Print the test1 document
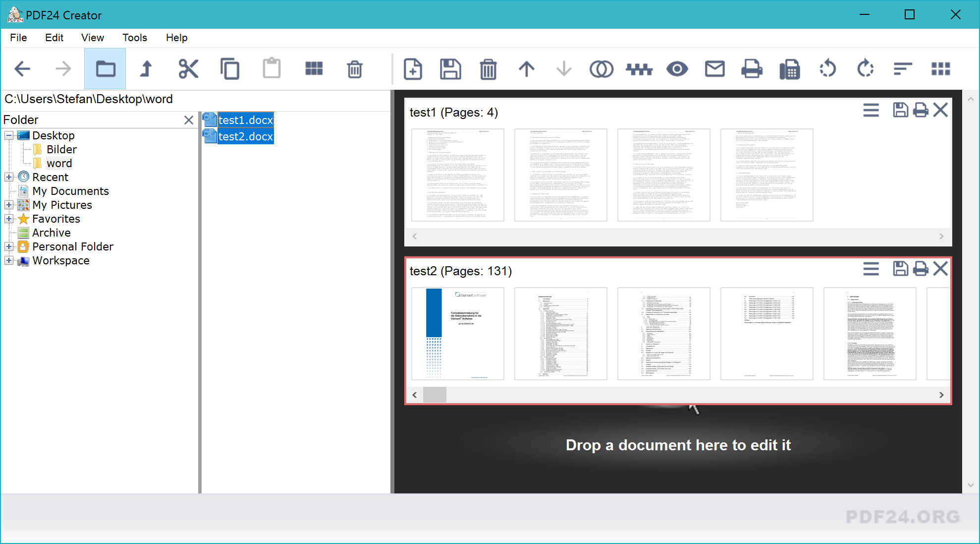This screenshot has height=544, width=980. pos(921,110)
